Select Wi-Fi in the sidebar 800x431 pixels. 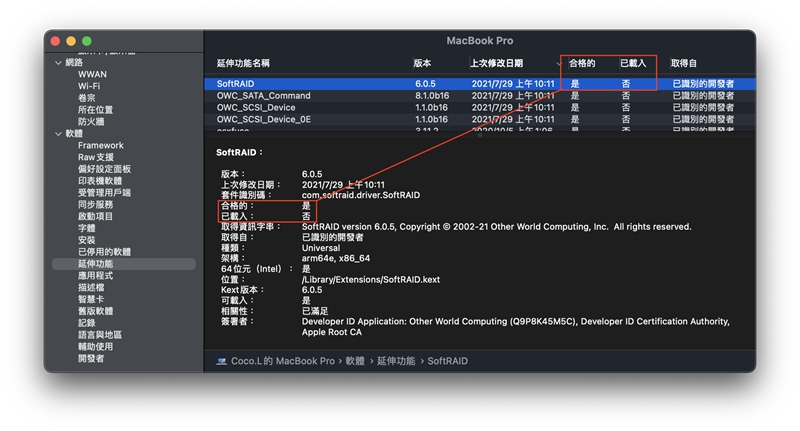pyautogui.click(x=89, y=86)
